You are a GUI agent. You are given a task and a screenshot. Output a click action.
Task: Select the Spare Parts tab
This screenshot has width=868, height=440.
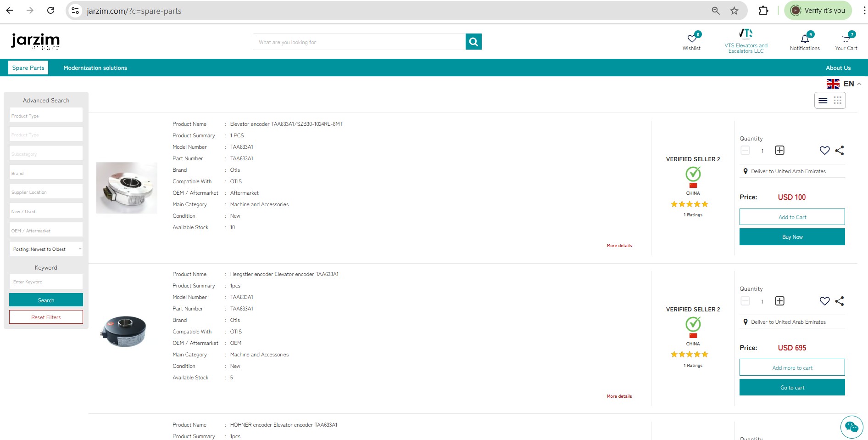click(28, 68)
